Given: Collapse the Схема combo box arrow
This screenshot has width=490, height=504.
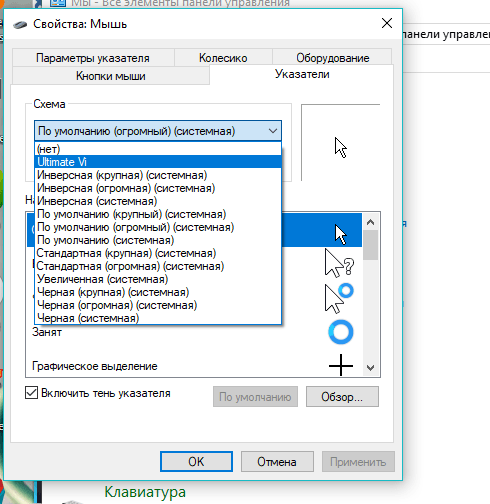Looking at the screenshot, I should [x=273, y=131].
